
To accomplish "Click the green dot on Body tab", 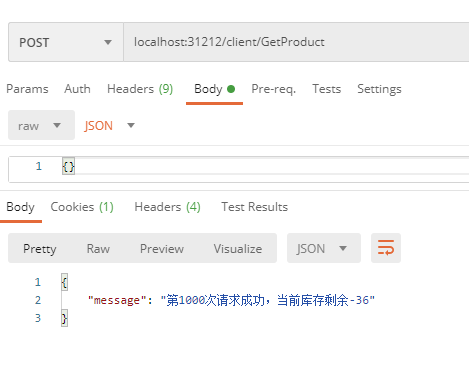I will coord(231,89).
